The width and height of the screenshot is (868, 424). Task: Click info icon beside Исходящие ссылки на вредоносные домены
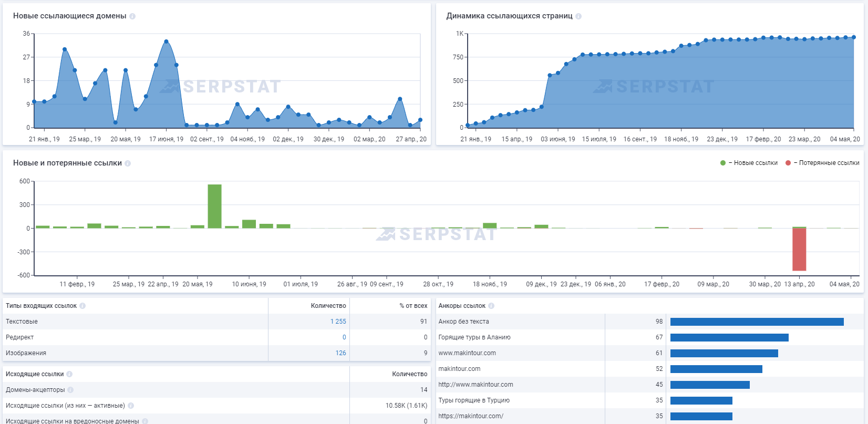[x=145, y=421]
